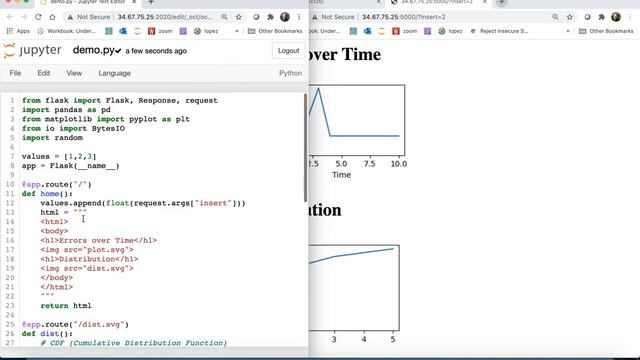
Task: Click the 'def home():' line in the editor
Action: click(x=47, y=194)
